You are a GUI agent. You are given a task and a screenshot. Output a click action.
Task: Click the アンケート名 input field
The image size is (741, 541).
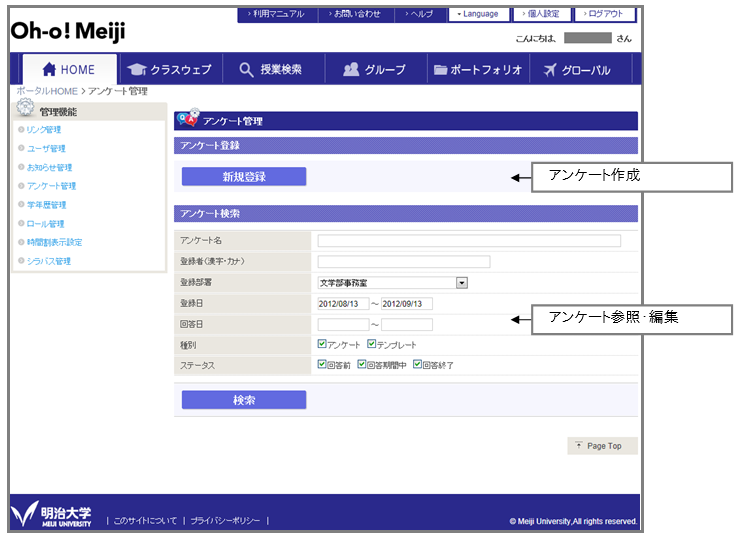point(469,240)
